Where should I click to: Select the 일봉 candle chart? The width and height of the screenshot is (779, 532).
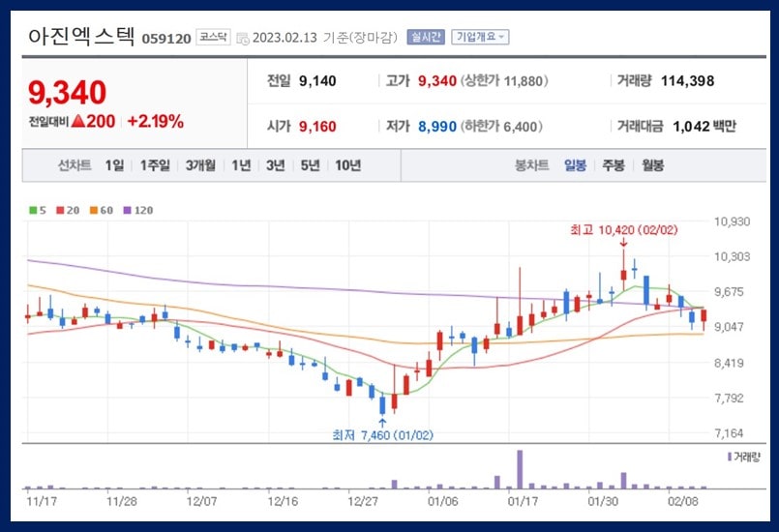pyautogui.click(x=575, y=165)
